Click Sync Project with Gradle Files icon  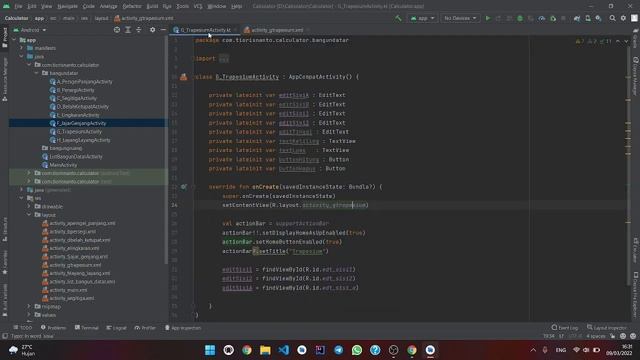(x=577, y=18)
